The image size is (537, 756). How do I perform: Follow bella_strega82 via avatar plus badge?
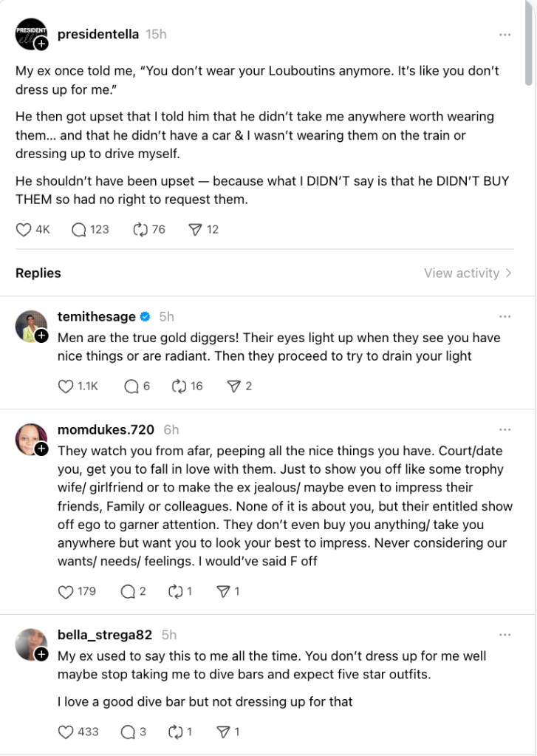click(x=42, y=654)
